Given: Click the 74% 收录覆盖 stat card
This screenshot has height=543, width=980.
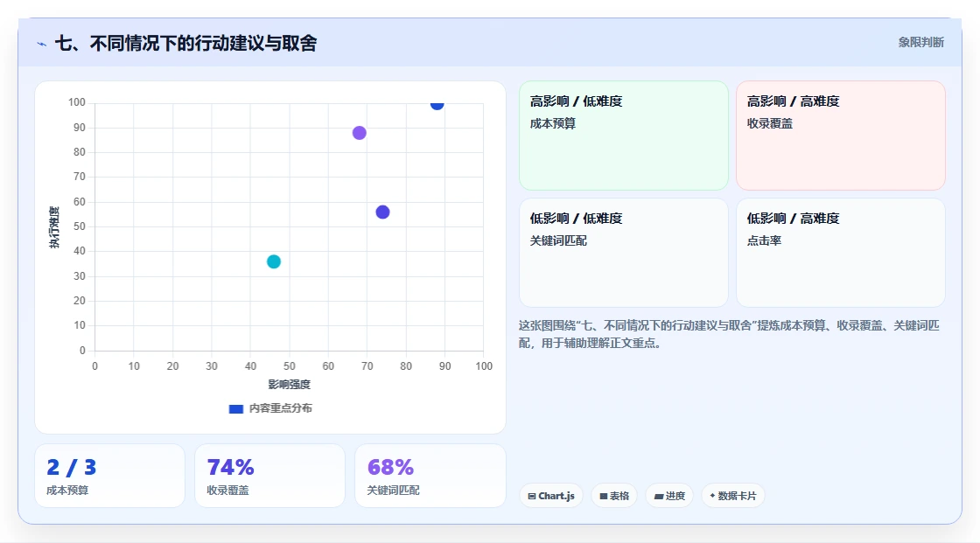Looking at the screenshot, I should [x=270, y=476].
